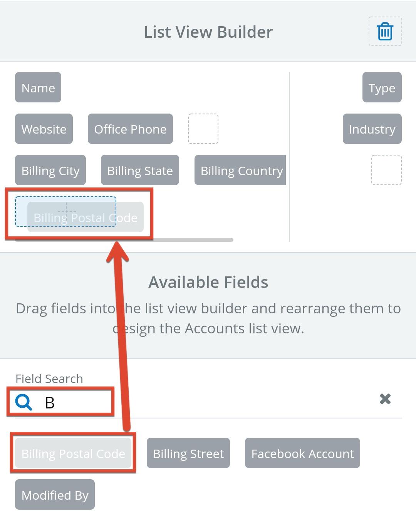Select the Billing Country field

click(x=240, y=171)
